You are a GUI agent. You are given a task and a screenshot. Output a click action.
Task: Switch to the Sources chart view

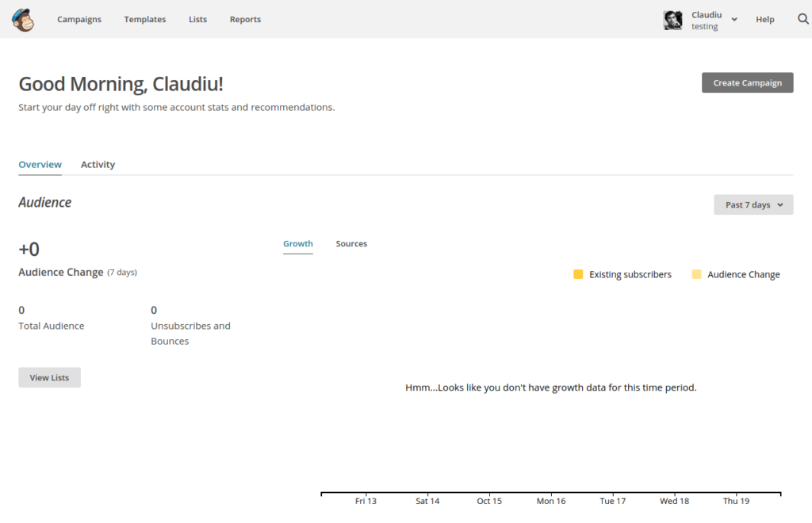click(351, 244)
